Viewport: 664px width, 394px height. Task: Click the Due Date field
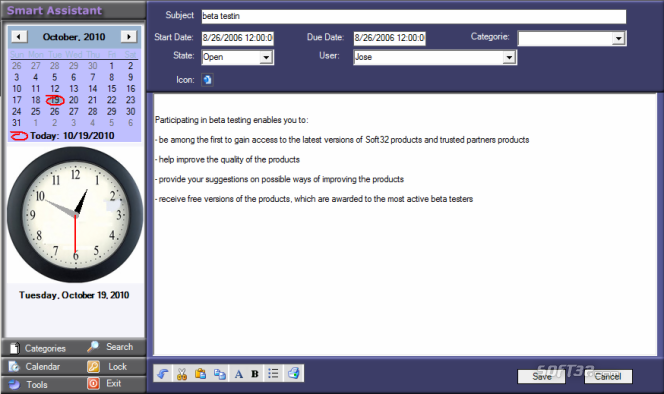pos(390,38)
